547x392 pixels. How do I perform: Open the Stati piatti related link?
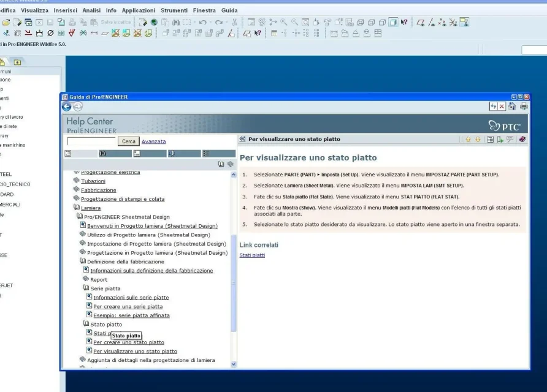pyautogui.click(x=252, y=255)
